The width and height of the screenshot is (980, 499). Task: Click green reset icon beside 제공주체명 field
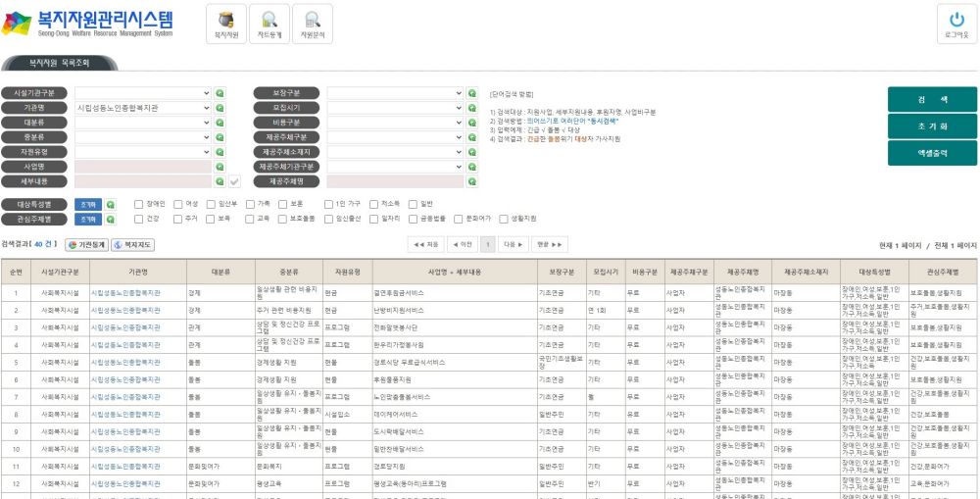click(472, 181)
